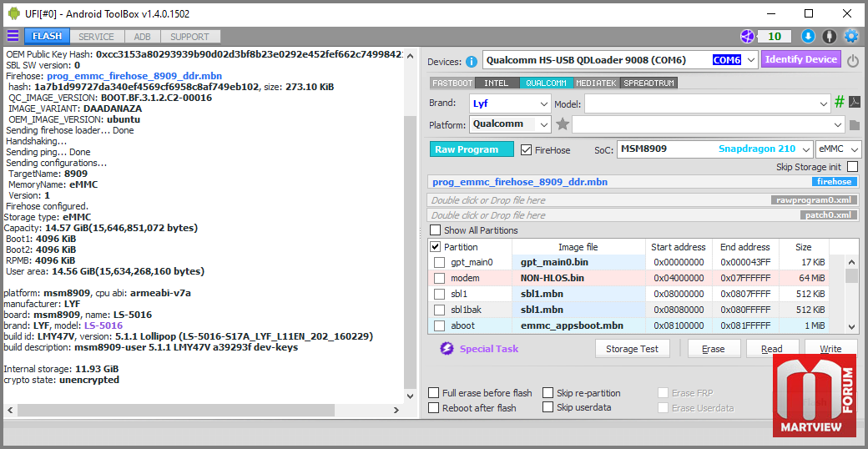This screenshot has width=868, height=449.
Task: Click the partition table scroll down arrow
Action: click(852, 327)
